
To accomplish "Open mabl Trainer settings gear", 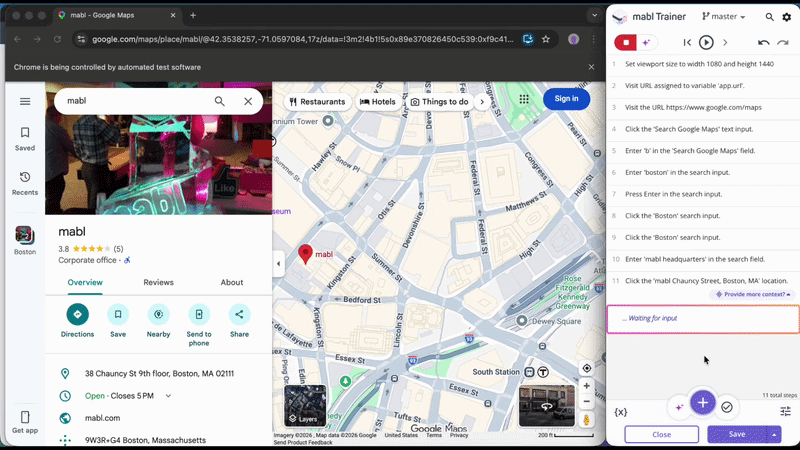I will tap(786, 17).
